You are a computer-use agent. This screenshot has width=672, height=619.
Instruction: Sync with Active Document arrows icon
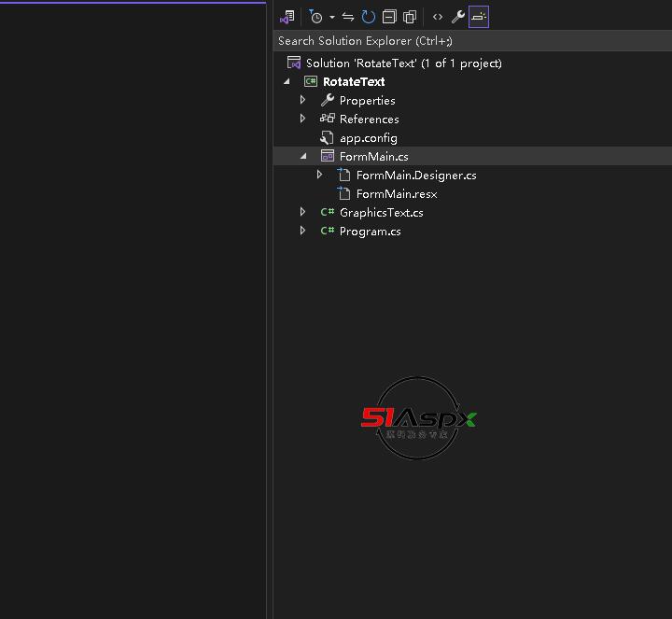click(x=348, y=17)
